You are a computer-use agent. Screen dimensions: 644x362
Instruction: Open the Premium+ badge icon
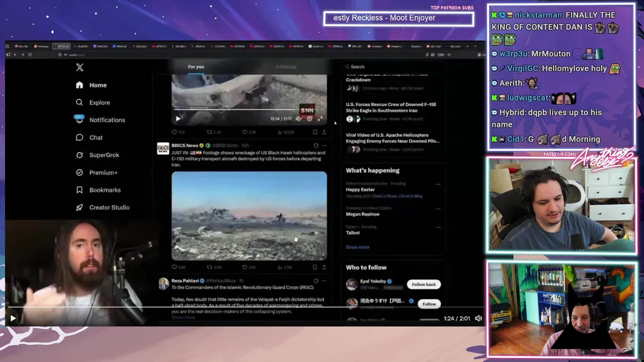pos(79,172)
